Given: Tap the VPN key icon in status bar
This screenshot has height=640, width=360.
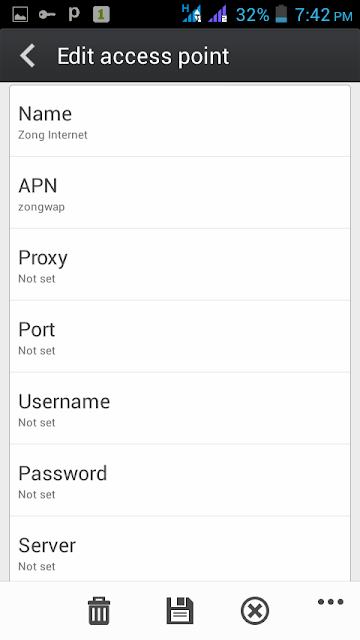Looking at the screenshot, I should click(47, 15).
